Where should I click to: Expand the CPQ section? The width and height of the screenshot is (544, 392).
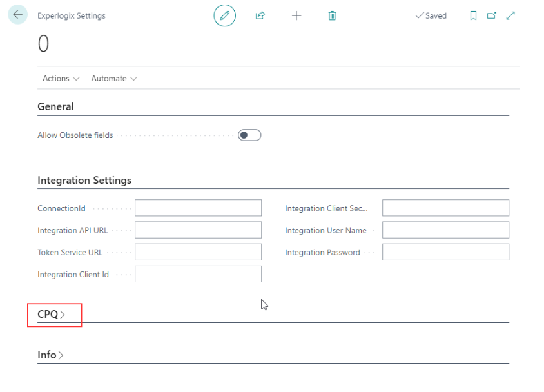(x=51, y=314)
